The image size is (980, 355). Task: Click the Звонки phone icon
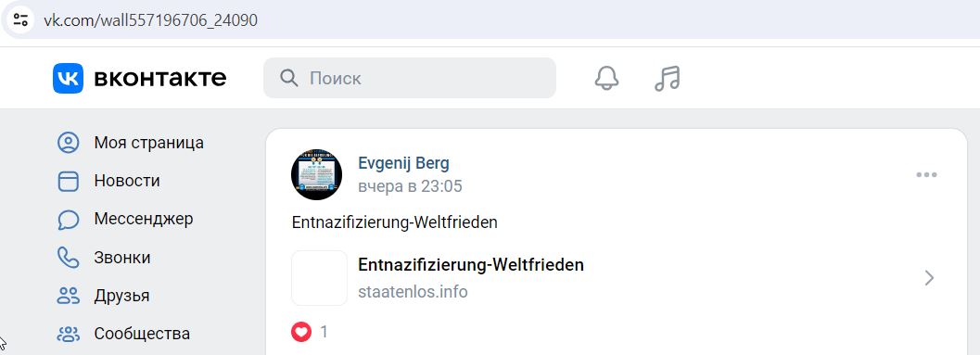point(68,258)
